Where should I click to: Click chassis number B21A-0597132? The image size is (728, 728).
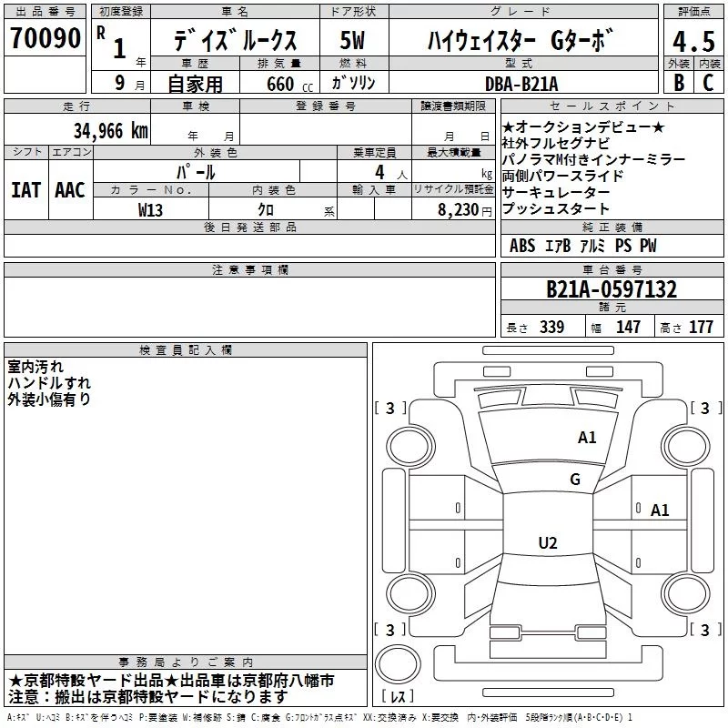coord(612,289)
